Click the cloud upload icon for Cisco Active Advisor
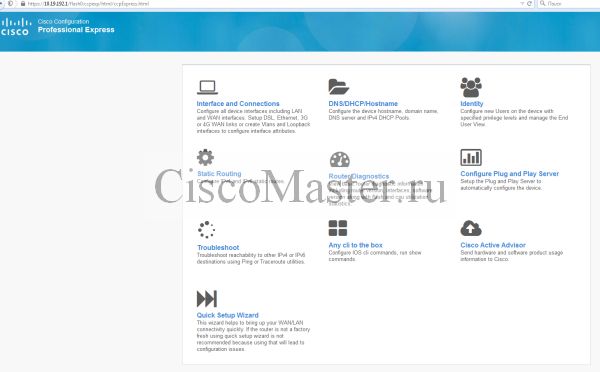The height and width of the screenshot is (372, 600). [471, 228]
